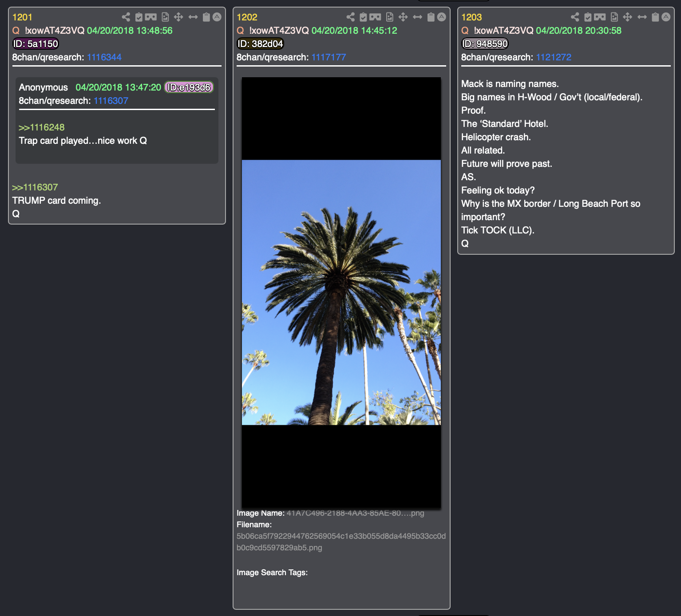
Task: Share post 1203 via share icon
Action: pos(575,17)
